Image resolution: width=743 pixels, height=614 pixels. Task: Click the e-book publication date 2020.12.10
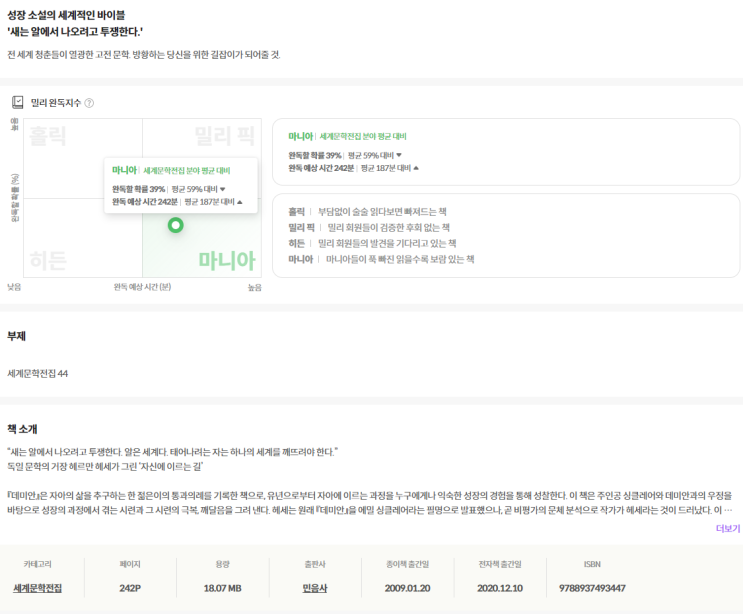[x=499, y=588]
